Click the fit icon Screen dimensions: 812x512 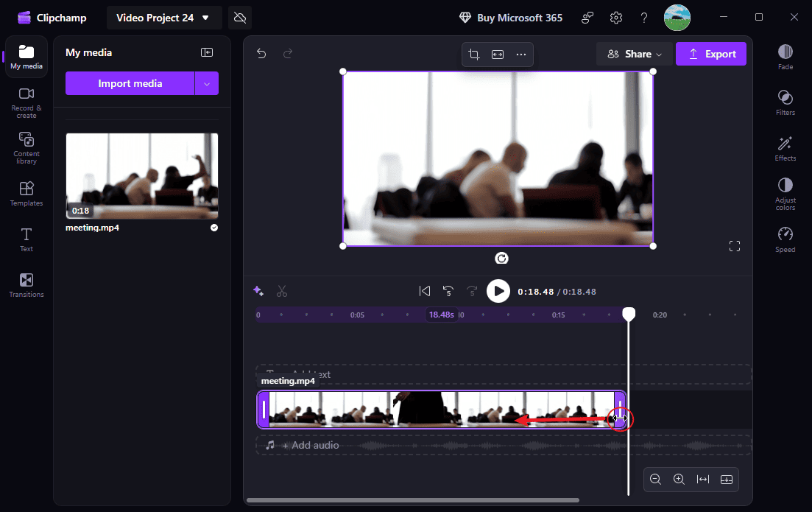(x=498, y=55)
